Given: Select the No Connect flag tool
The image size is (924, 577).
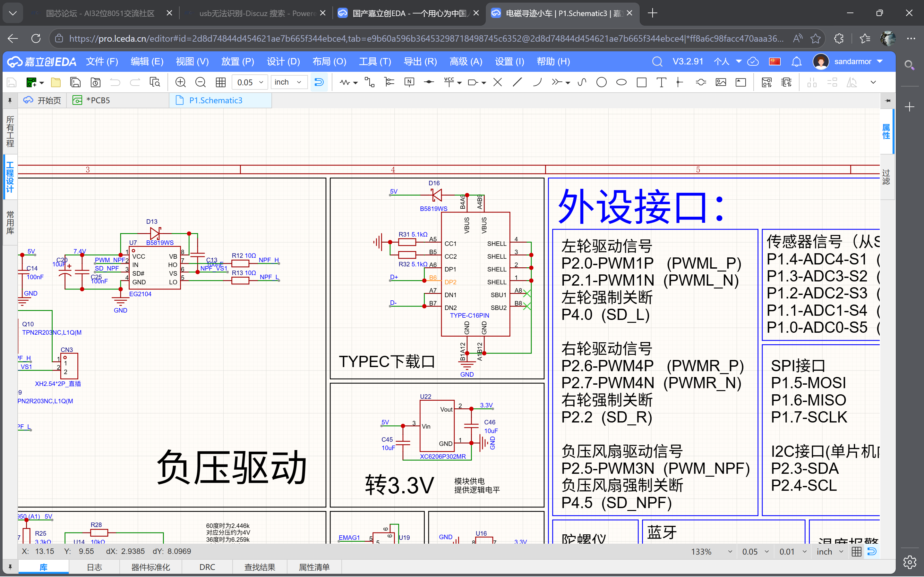Looking at the screenshot, I should click(x=498, y=82).
